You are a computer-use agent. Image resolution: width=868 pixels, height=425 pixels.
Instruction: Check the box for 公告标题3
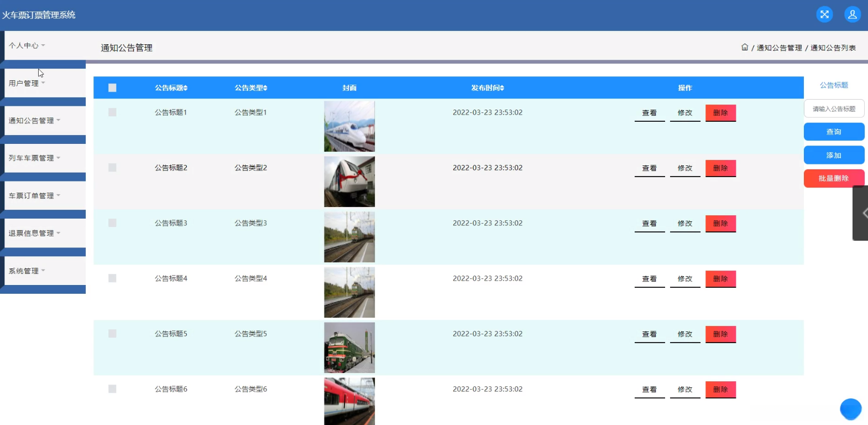[112, 223]
